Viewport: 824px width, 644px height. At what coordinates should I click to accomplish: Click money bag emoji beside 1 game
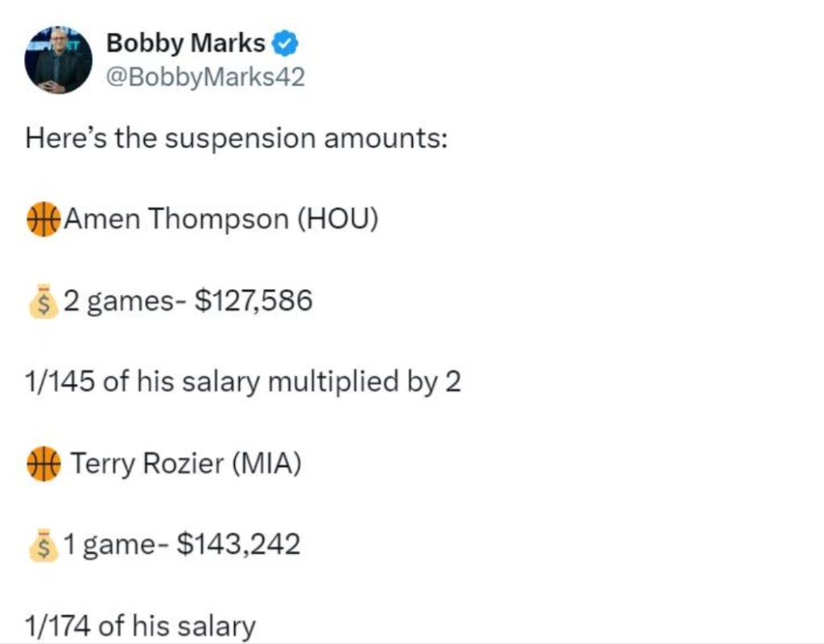[43, 547]
